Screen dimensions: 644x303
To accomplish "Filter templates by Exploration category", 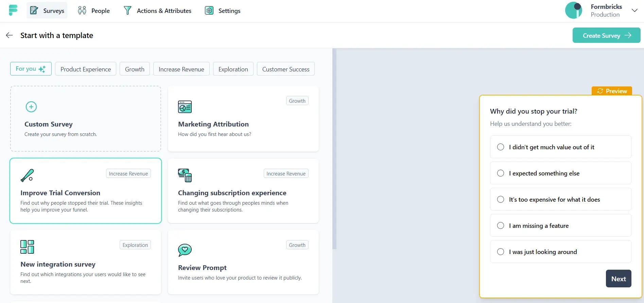I will (x=233, y=69).
